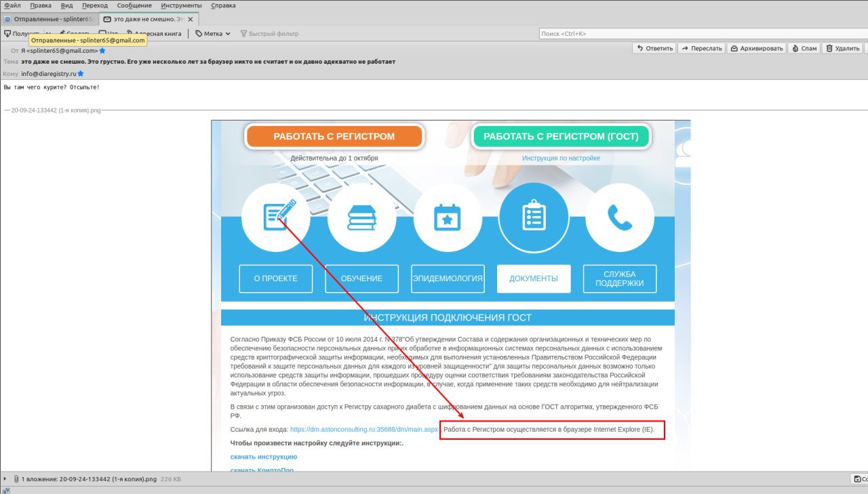
Task: Toggle the Быстрый фильтр quick filter
Action: [269, 33]
